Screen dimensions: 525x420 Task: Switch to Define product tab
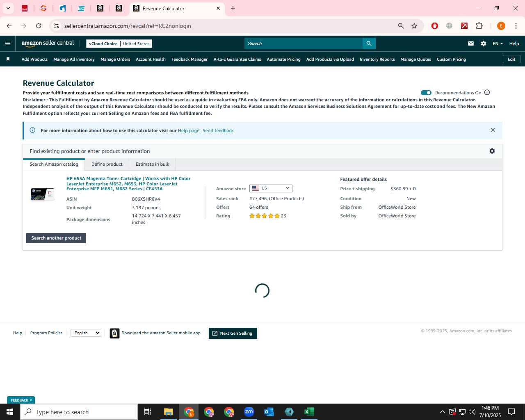point(107,164)
